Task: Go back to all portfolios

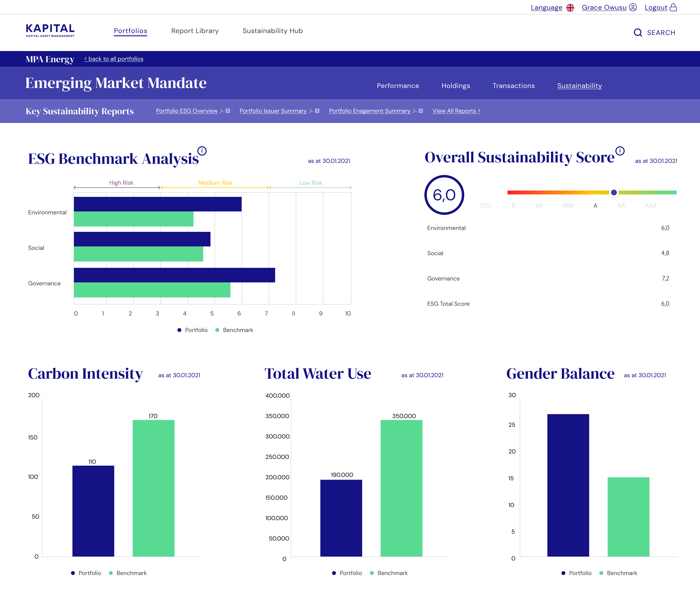Action: [114, 59]
